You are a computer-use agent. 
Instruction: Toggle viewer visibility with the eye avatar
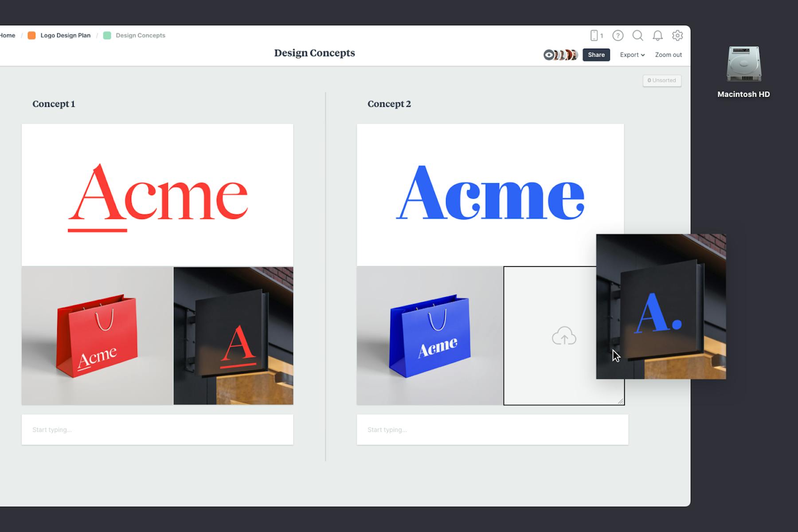(x=549, y=55)
